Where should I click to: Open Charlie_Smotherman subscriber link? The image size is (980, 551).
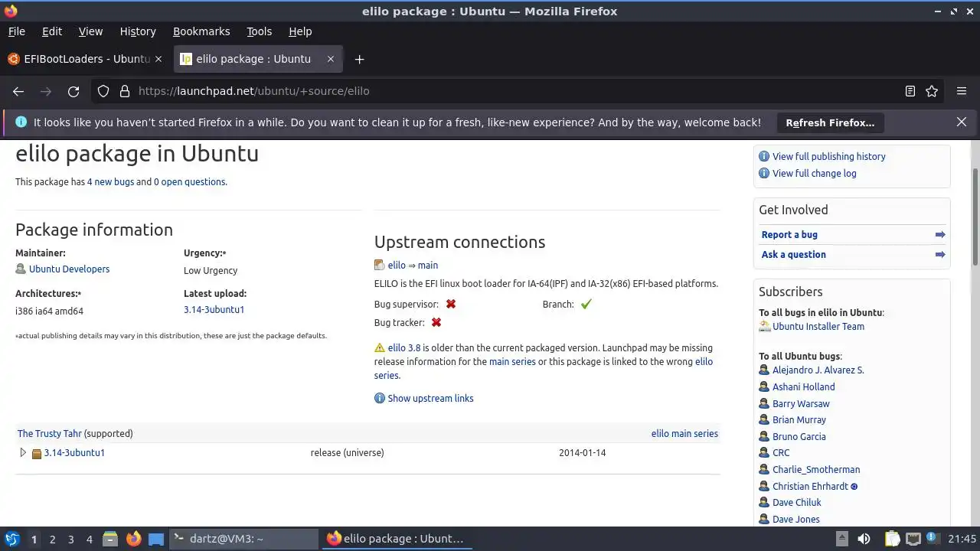(816, 469)
